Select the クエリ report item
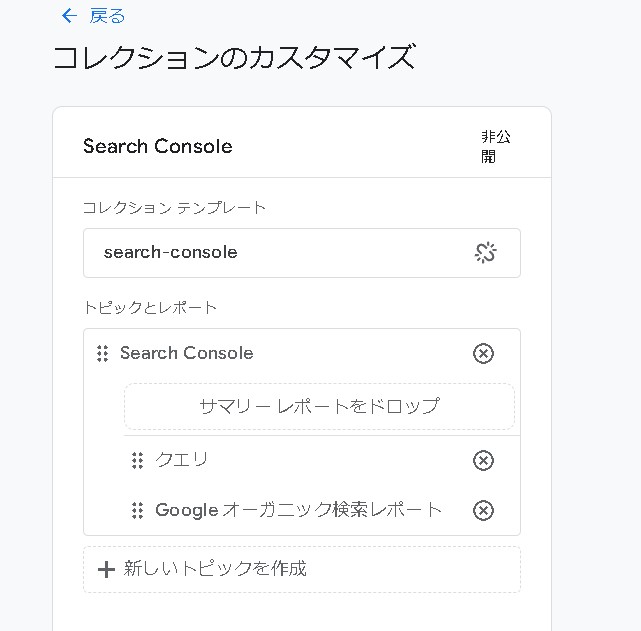The width and height of the screenshot is (641, 631). [x=182, y=460]
